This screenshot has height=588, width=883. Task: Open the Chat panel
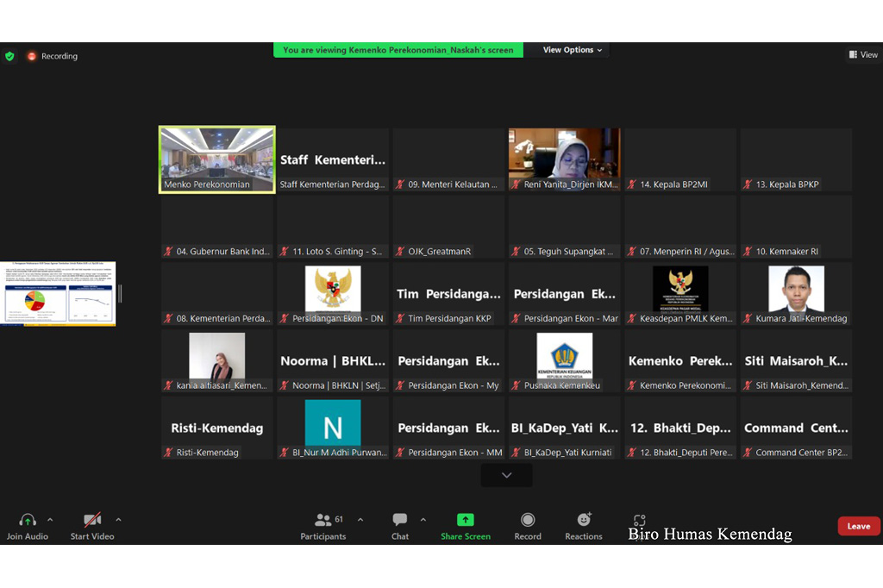[x=400, y=520]
